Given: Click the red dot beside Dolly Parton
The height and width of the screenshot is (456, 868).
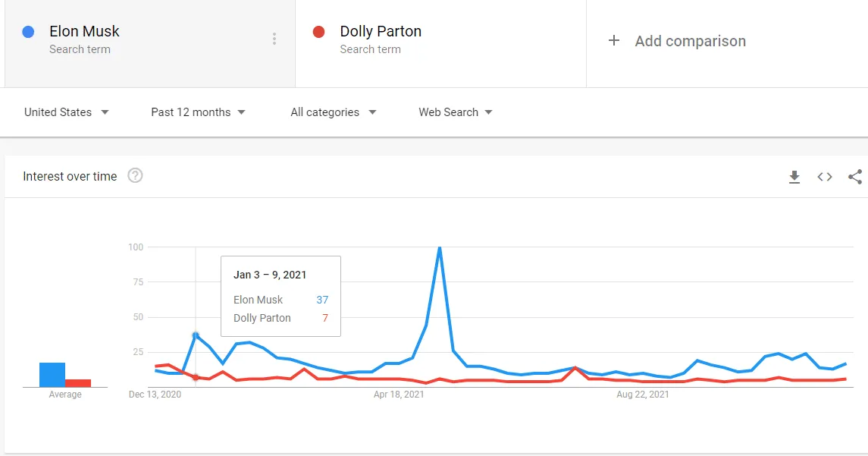Looking at the screenshot, I should tap(318, 32).
